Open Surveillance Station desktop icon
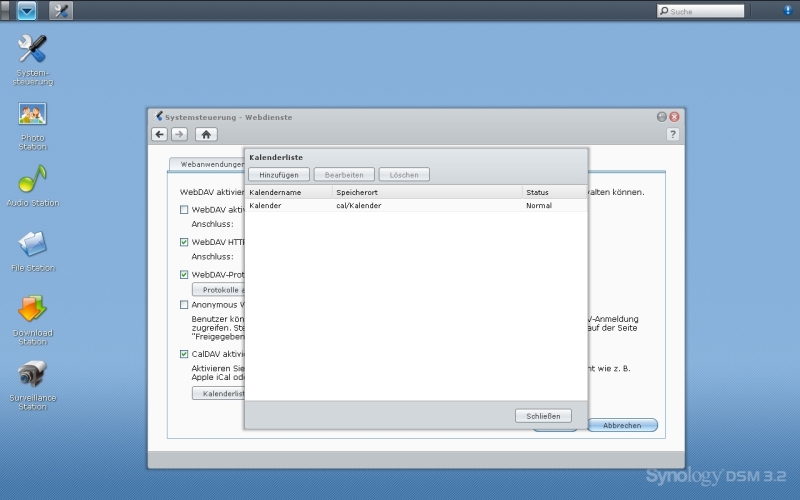 33,376
